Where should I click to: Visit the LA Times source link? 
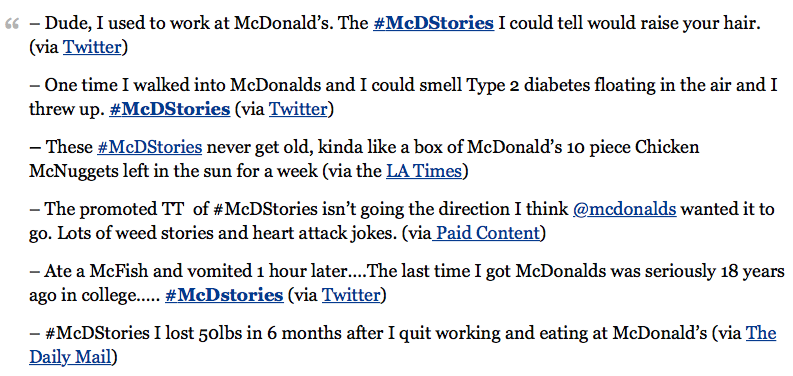(424, 171)
